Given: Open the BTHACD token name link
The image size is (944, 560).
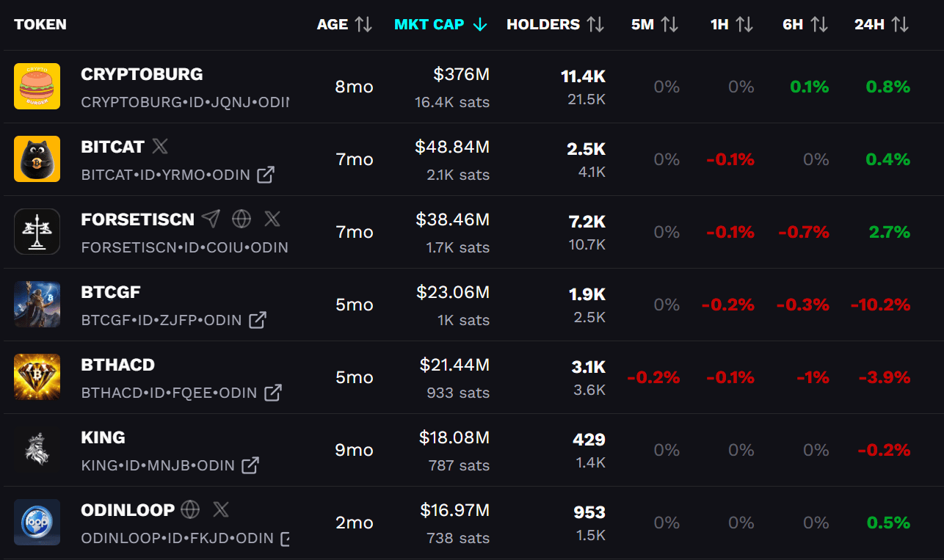Looking at the screenshot, I should [x=117, y=365].
